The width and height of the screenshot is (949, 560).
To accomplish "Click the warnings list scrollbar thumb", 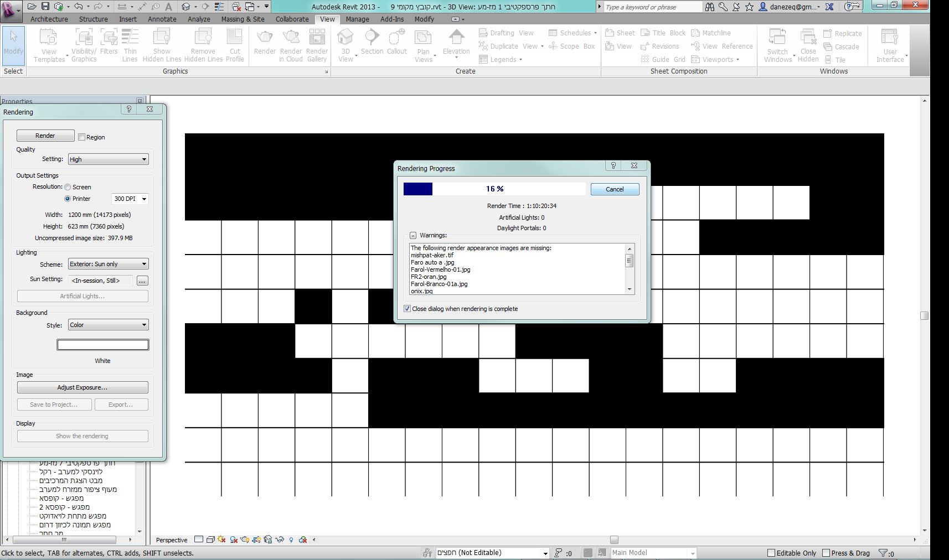I will (x=629, y=261).
